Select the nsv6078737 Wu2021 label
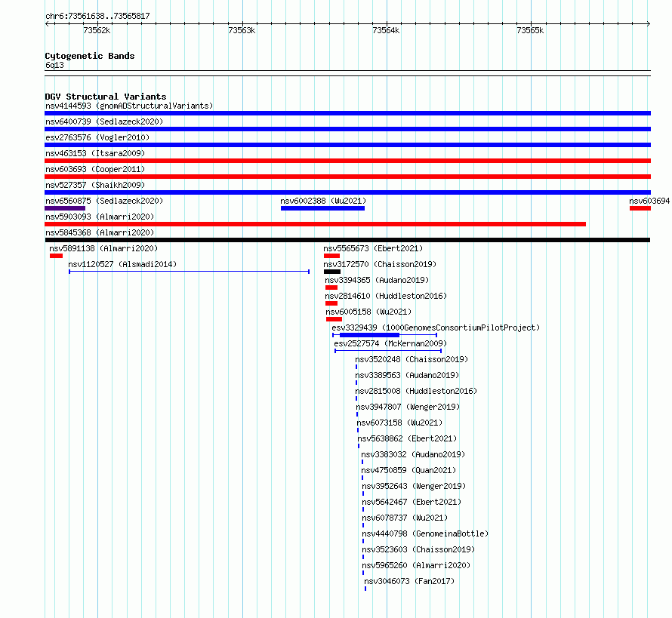The image size is (672, 618). point(405,518)
